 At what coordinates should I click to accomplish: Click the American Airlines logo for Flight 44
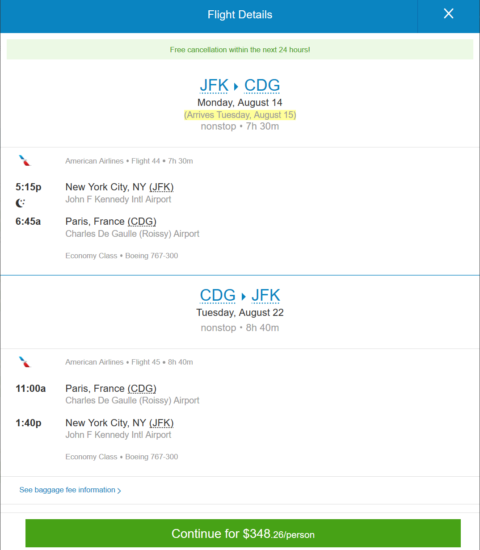click(x=25, y=161)
